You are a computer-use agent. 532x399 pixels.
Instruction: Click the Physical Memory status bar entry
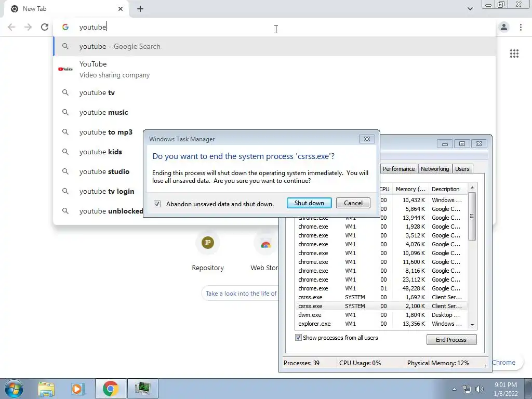(438, 363)
